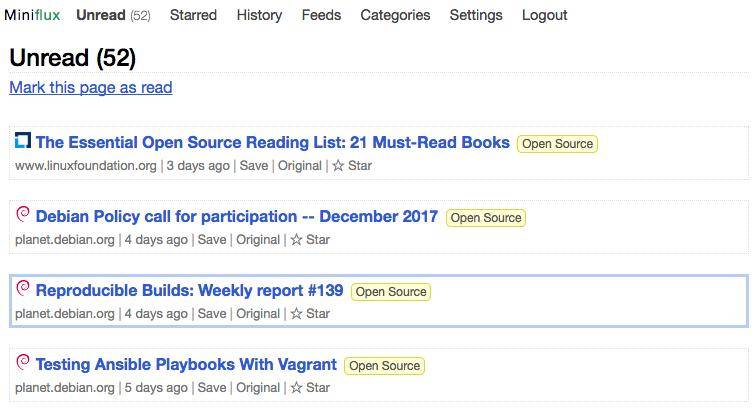Mark this page as read

pyautogui.click(x=91, y=88)
